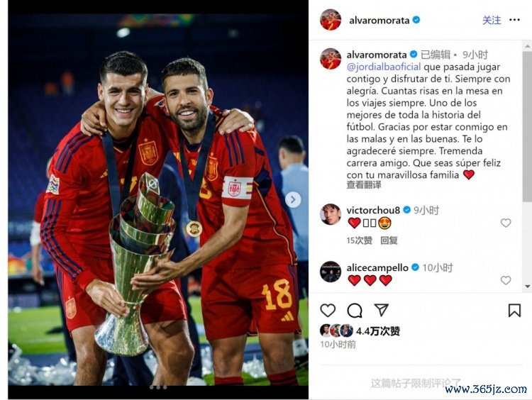Screen dimensions: 532x400
Task: Like the post with the heart icon
Action: click(x=328, y=310)
